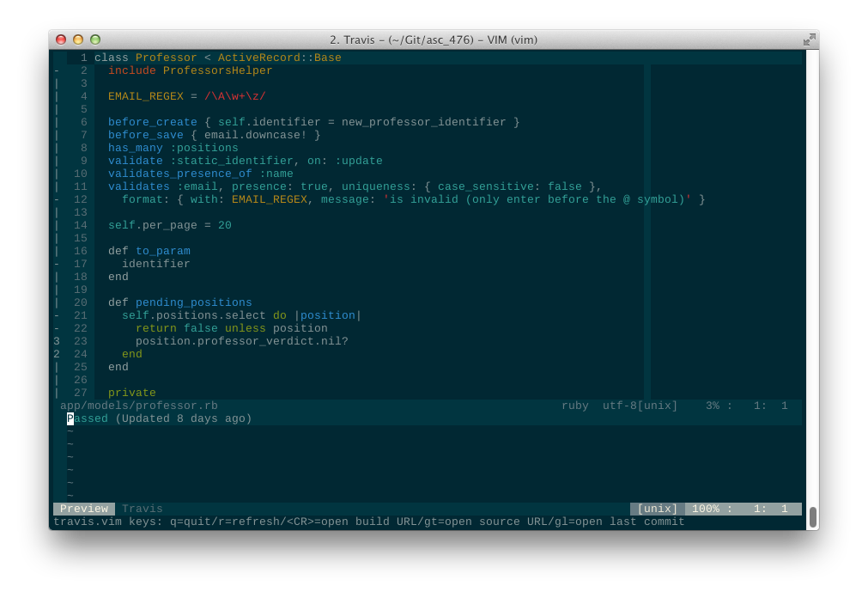Image resolution: width=868 pixels, height=598 pixels.
Task: Click 'self.per_page = 20' on line 14
Action: point(169,225)
